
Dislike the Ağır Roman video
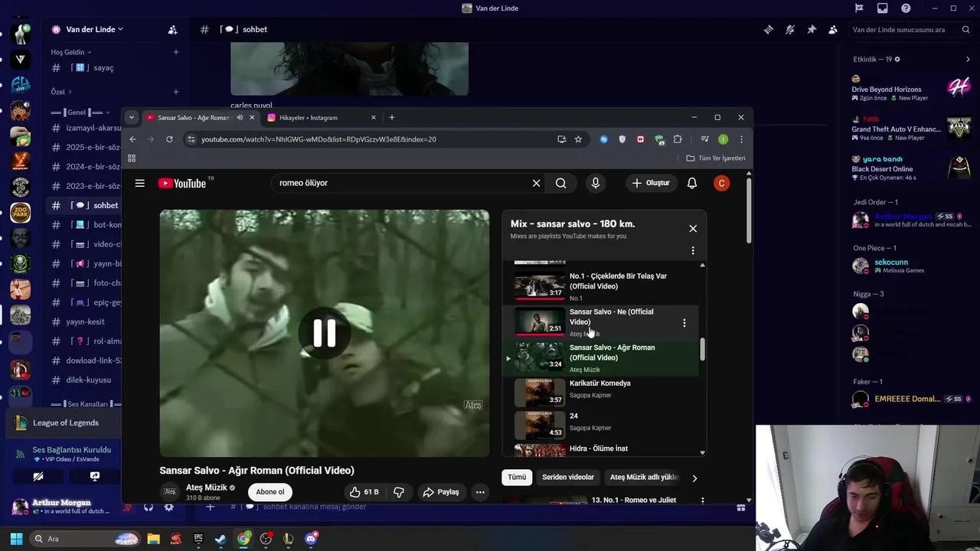tap(399, 492)
